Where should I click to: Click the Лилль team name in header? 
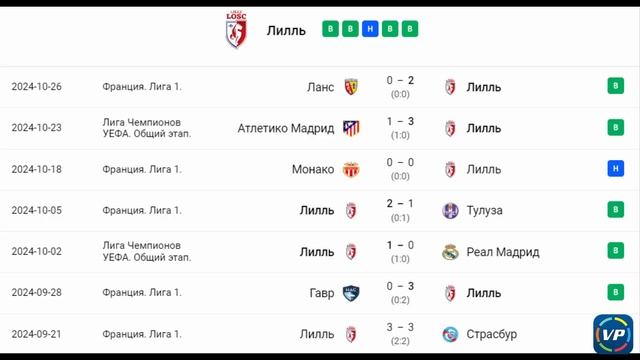[286, 30]
